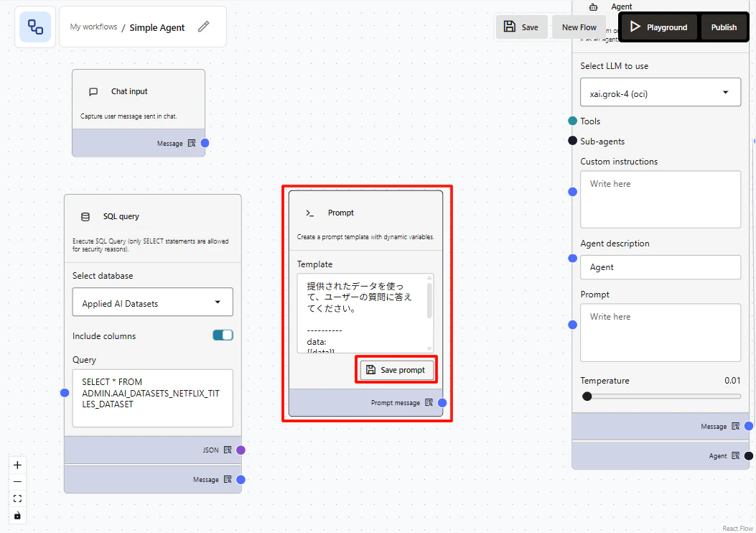Inspect the Agent Message output icon

735,427
